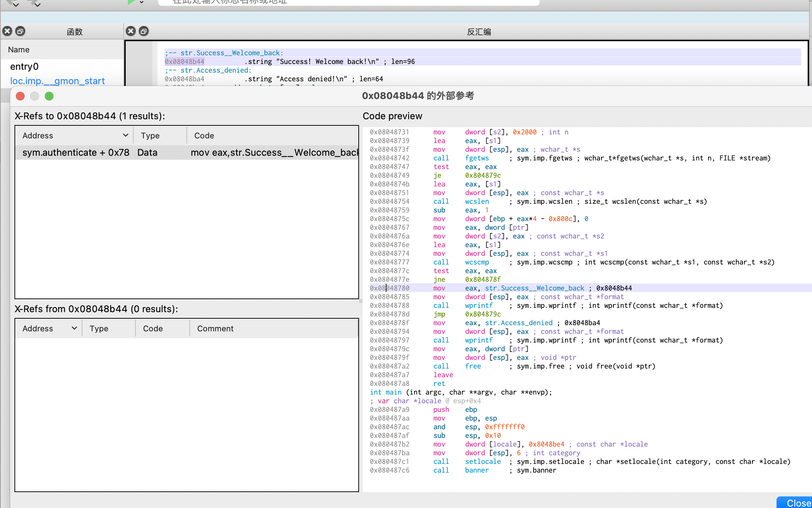The width and height of the screenshot is (812, 508).
Task: Click address 0x08048b44 in disassembly
Action: (x=184, y=61)
